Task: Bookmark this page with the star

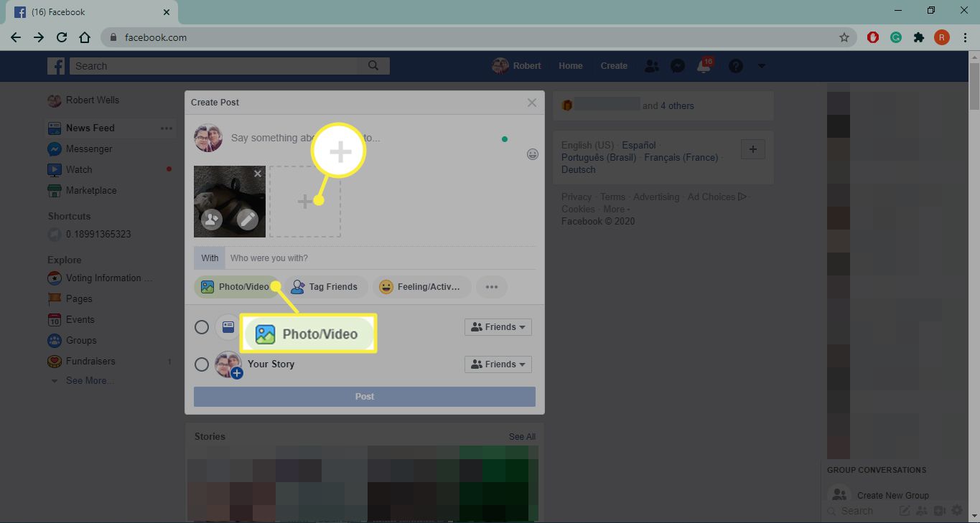Action: tap(844, 37)
